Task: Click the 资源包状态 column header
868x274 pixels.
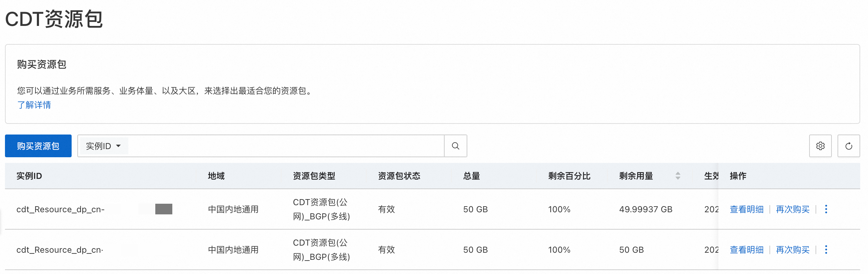Action: coord(399,176)
